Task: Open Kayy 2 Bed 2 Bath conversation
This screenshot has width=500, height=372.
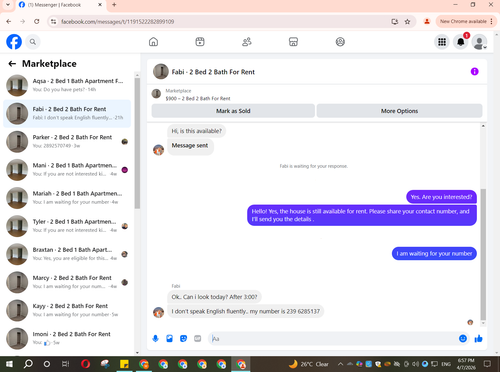Action: pos(67,310)
